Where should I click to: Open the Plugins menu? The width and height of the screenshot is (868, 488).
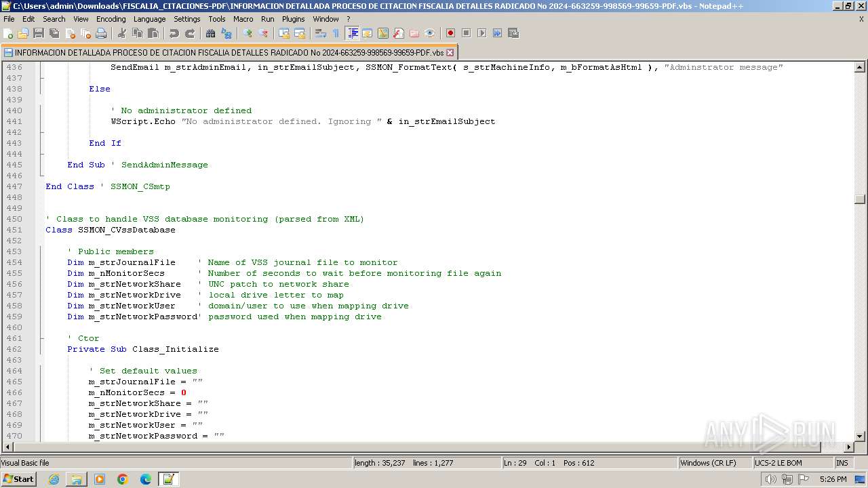[x=294, y=19]
